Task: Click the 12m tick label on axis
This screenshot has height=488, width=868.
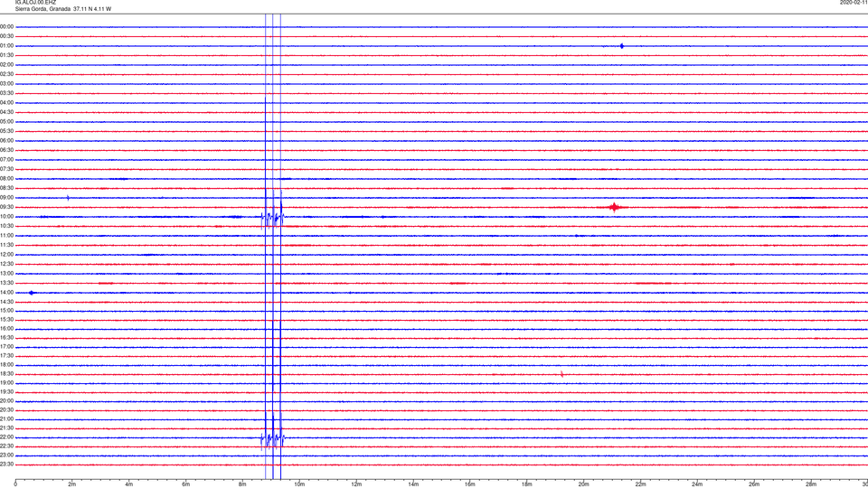Action: pyautogui.click(x=356, y=484)
